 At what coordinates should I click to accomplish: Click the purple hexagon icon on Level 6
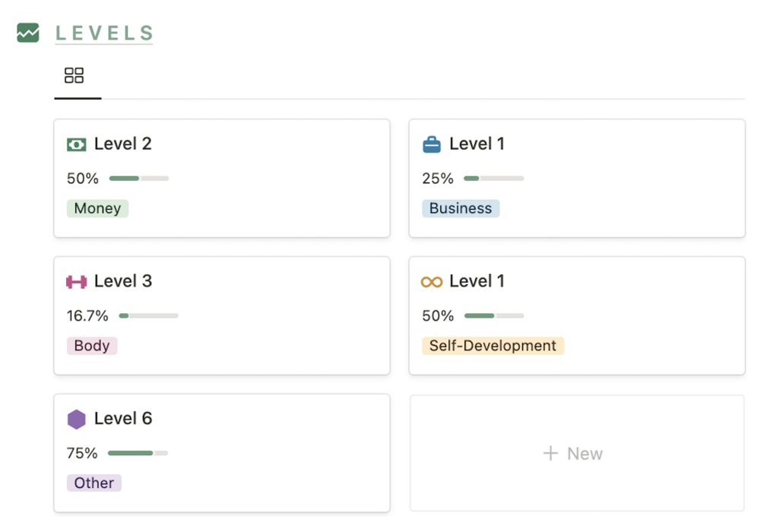tap(76, 419)
